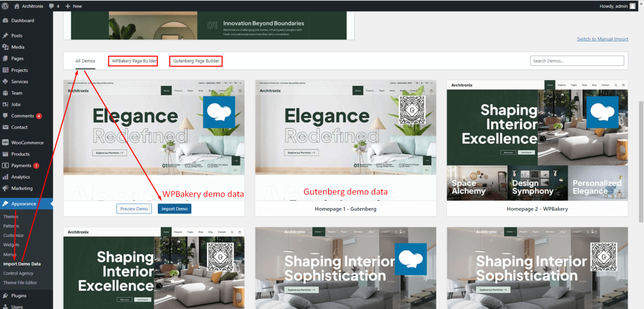Click the Homepage 2 - WPBakery demo thumbnail
This screenshot has height=309, width=644.
coord(537,140)
